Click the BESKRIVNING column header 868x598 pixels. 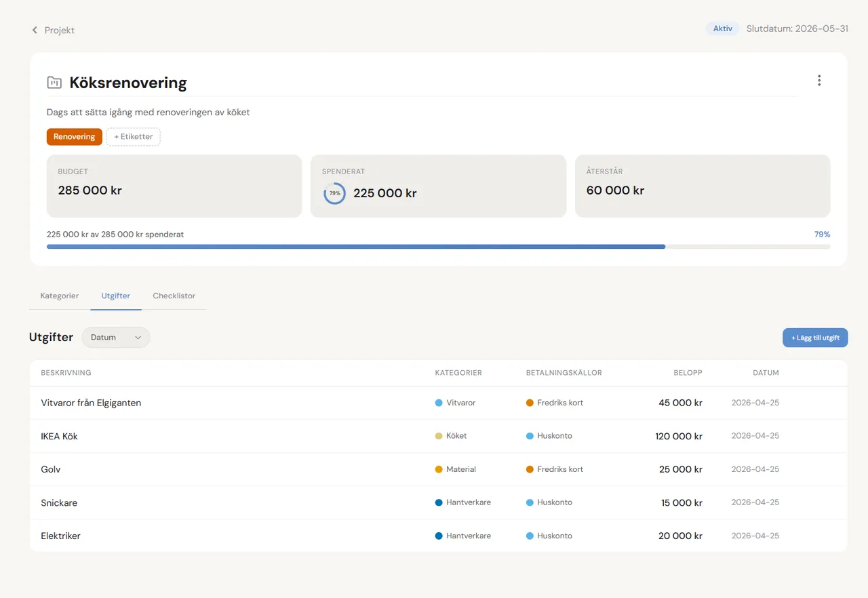(66, 373)
